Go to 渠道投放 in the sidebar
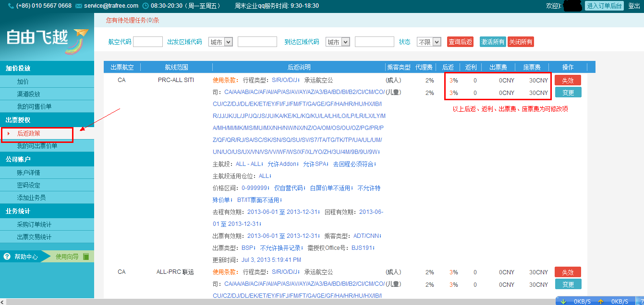Image resolution: width=644 pixels, height=305 pixels. coord(29,94)
